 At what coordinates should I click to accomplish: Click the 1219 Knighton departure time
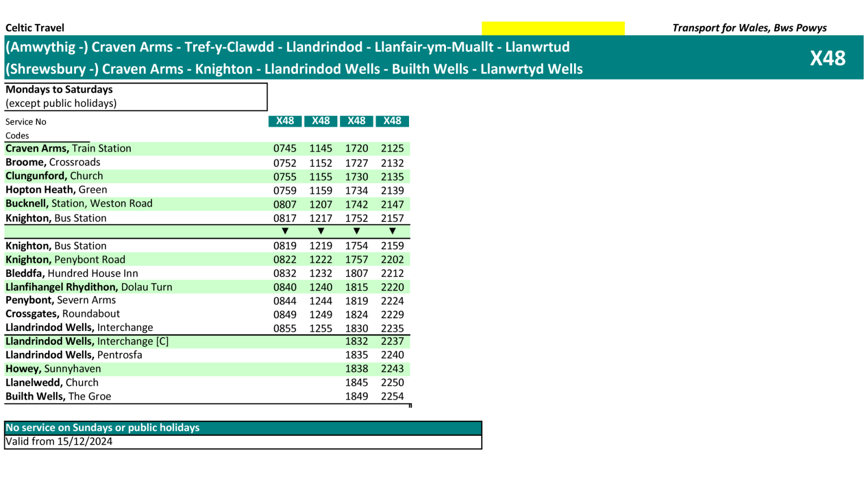pyautogui.click(x=321, y=246)
